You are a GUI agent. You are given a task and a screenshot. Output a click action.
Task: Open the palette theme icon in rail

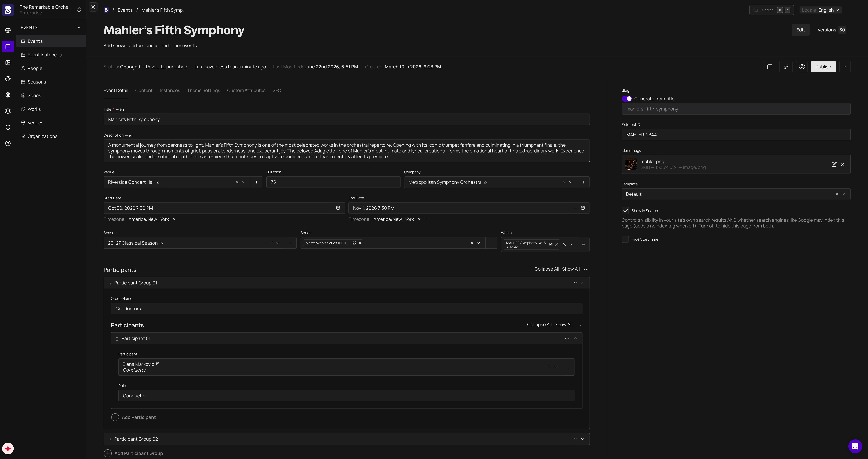(8, 79)
